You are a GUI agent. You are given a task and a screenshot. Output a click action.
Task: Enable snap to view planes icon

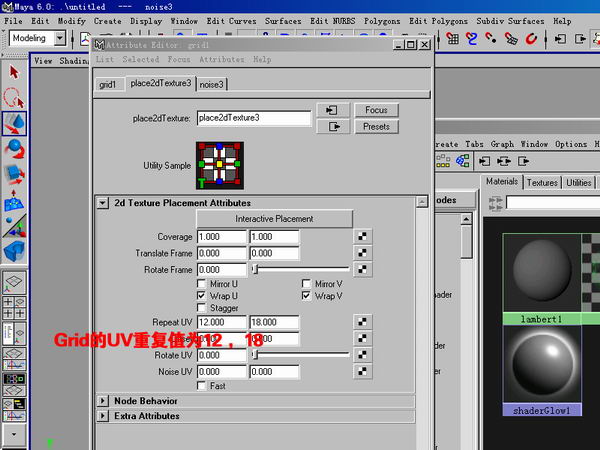point(511,38)
